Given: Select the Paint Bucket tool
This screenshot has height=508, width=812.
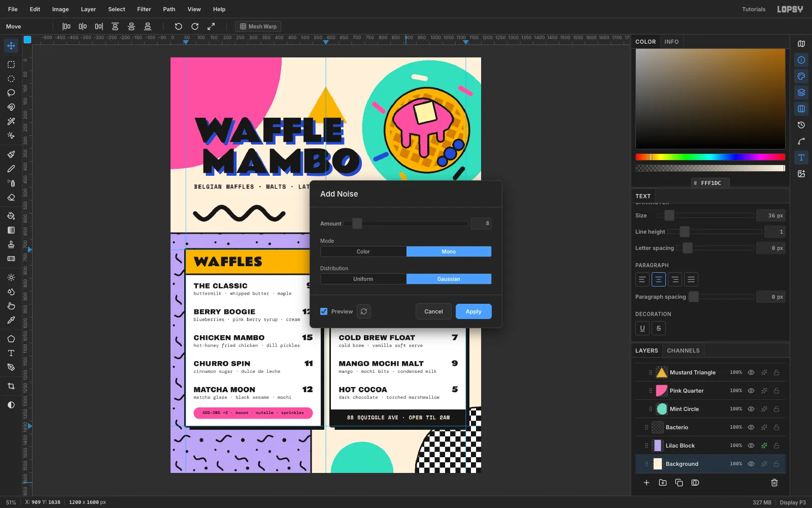Looking at the screenshot, I should click(11, 216).
